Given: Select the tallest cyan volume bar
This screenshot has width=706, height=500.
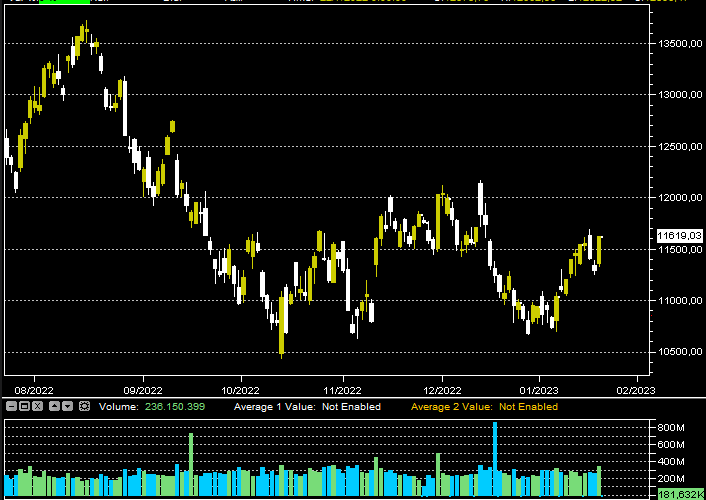Looking at the screenshot, I should pos(495,459).
